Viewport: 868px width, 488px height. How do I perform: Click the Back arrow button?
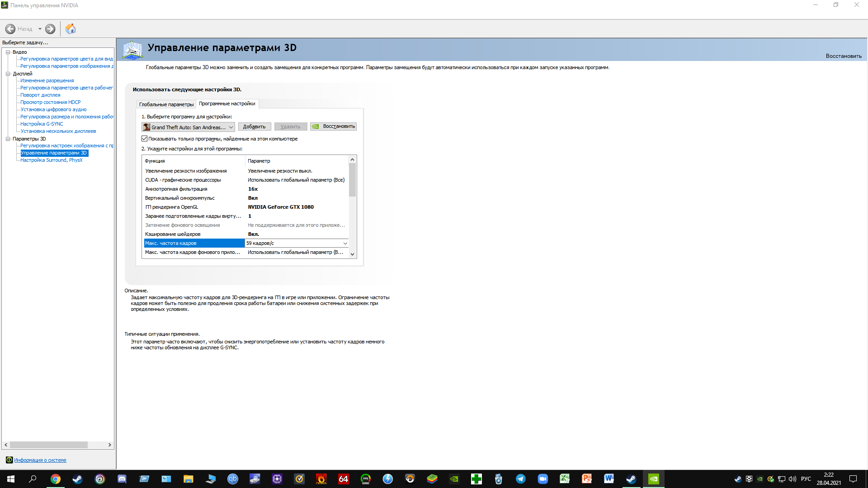10,29
